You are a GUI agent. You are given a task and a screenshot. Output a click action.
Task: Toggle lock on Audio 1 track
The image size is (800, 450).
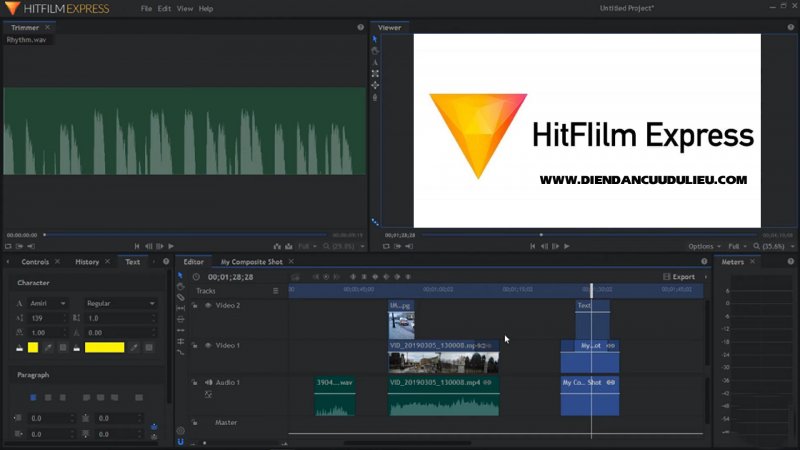pyautogui.click(x=194, y=382)
